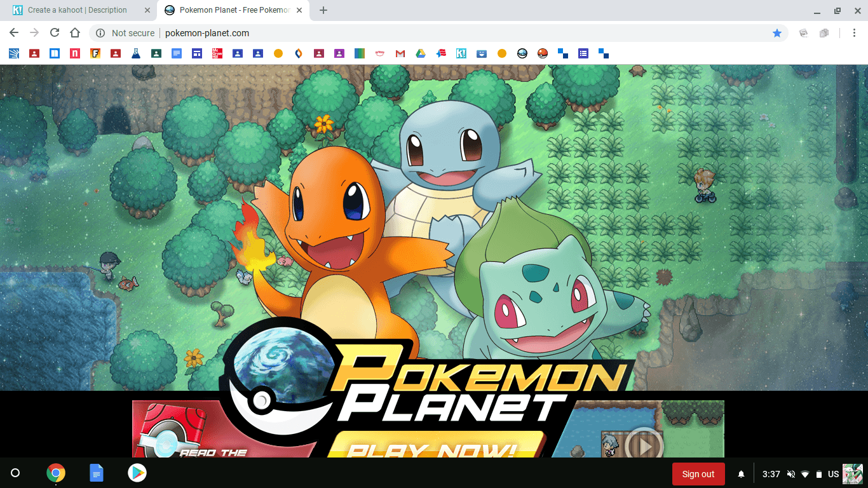Open the notifications bell
The height and width of the screenshot is (488, 868).
[741, 474]
